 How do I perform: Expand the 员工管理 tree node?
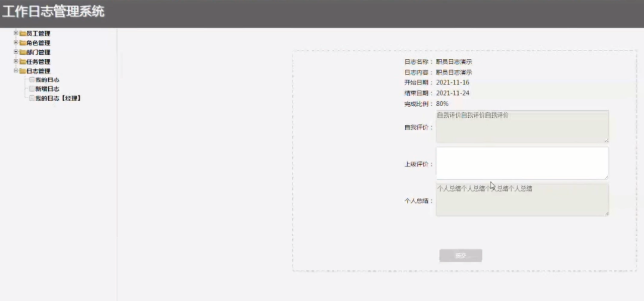click(15, 33)
